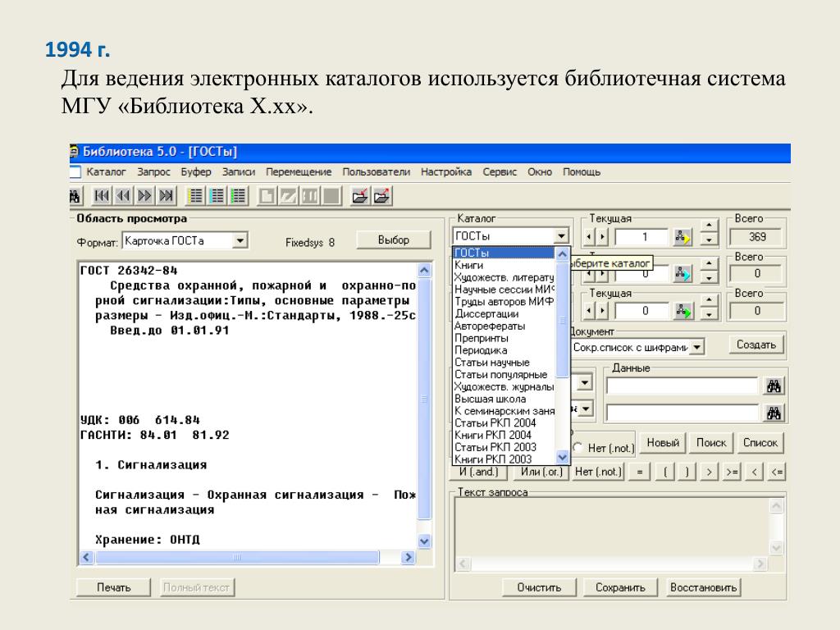Insert the Или (.or.) operator button
Image resolution: width=840 pixels, height=630 pixels.
541,472
